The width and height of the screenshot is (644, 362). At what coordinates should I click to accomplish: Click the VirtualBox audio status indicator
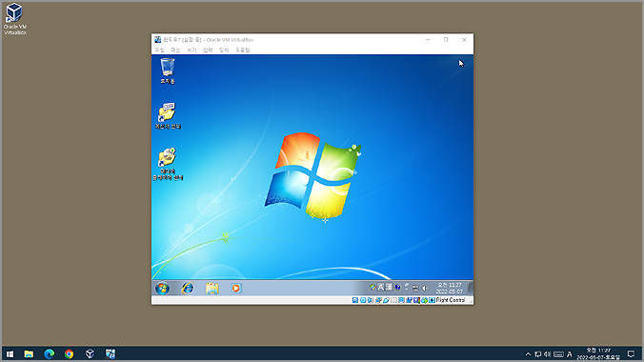point(371,300)
